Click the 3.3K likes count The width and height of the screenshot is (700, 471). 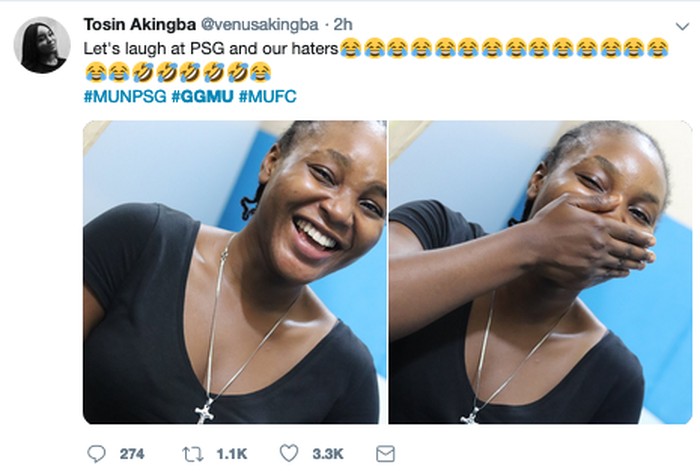tap(329, 454)
